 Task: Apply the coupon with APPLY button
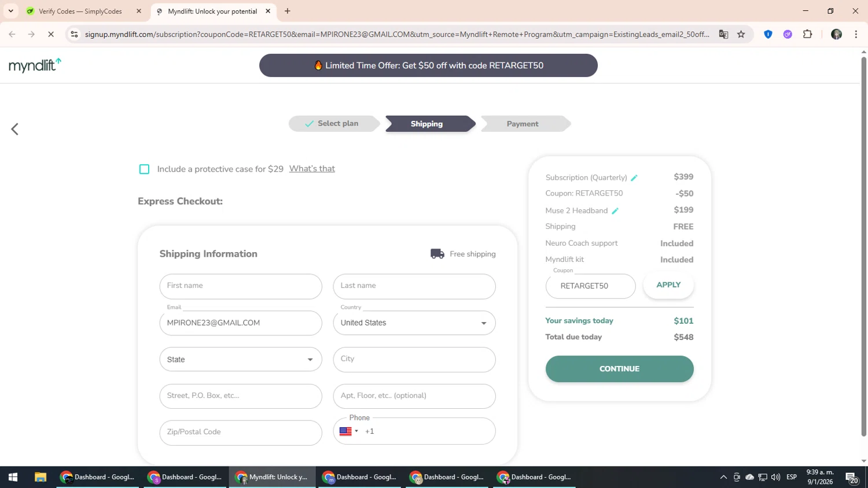(x=668, y=285)
